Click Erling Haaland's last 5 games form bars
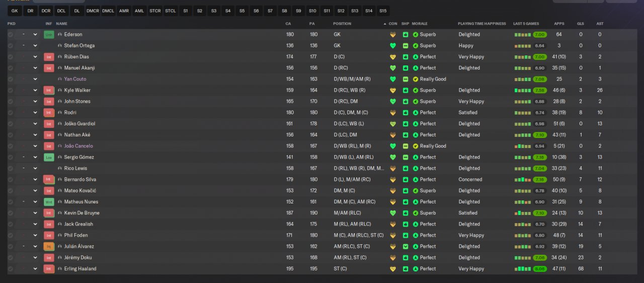Screen dimensions: 644x283 click(x=522, y=269)
